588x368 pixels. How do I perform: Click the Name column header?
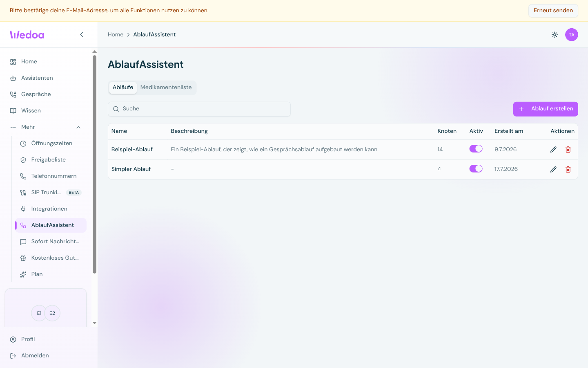coord(119,131)
